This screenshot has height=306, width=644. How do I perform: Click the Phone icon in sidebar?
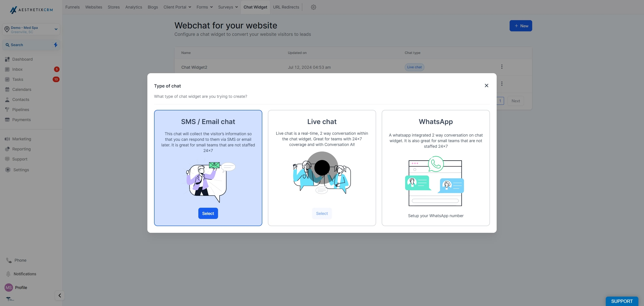(9, 260)
